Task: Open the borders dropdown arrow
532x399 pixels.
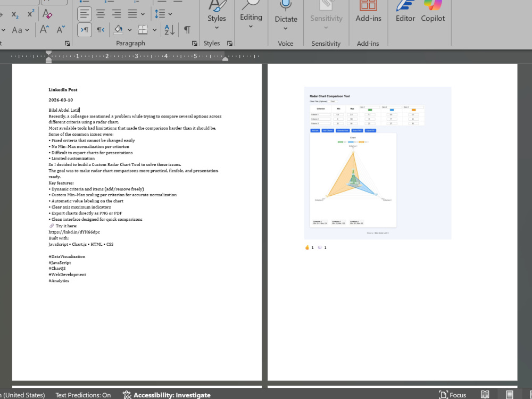Action: [x=154, y=30]
